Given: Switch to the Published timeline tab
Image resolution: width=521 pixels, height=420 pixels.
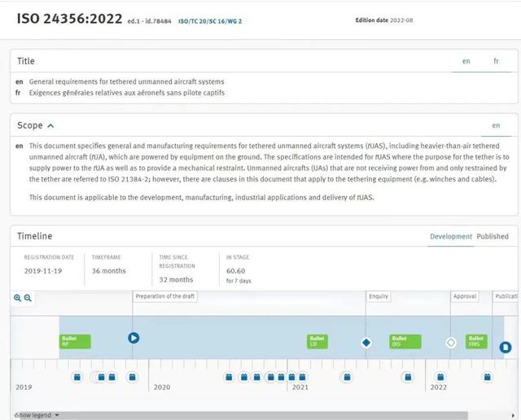Looking at the screenshot, I should pos(493,236).
